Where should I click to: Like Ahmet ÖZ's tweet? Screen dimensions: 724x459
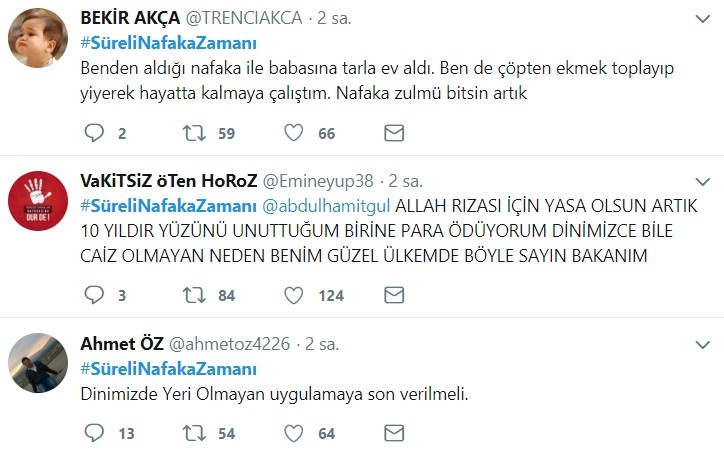coord(295,433)
